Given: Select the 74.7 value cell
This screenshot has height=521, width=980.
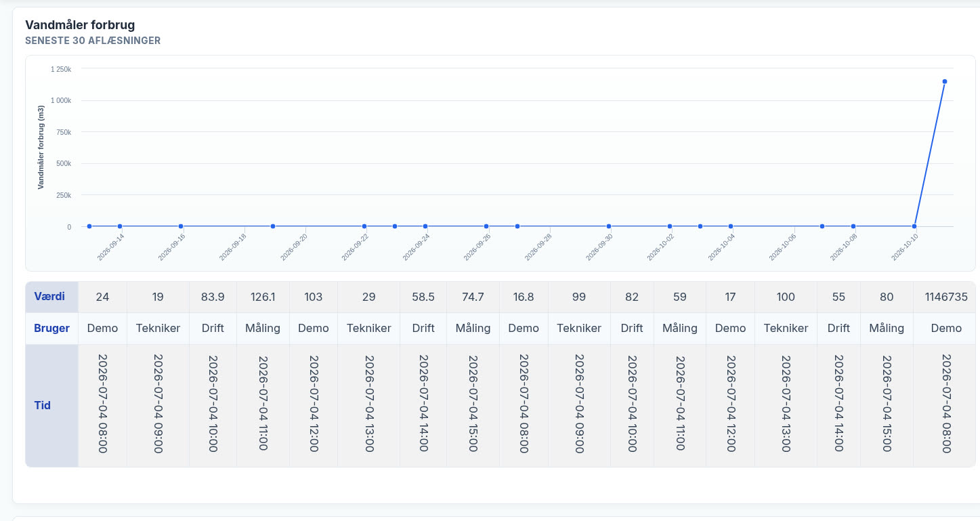Looking at the screenshot, I should [473, 297].
